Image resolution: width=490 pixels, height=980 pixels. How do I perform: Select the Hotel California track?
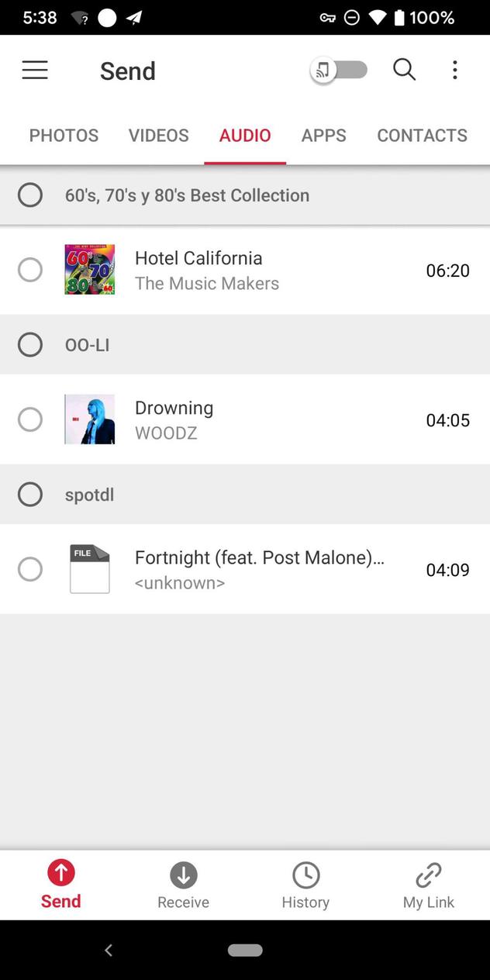30,269
